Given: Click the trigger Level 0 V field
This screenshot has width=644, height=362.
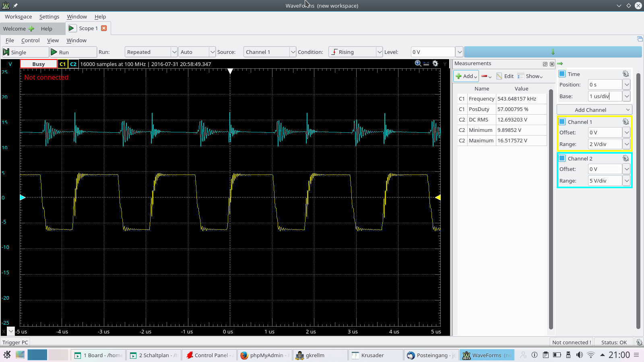Looking at the screenshot, I should [433, 52].
